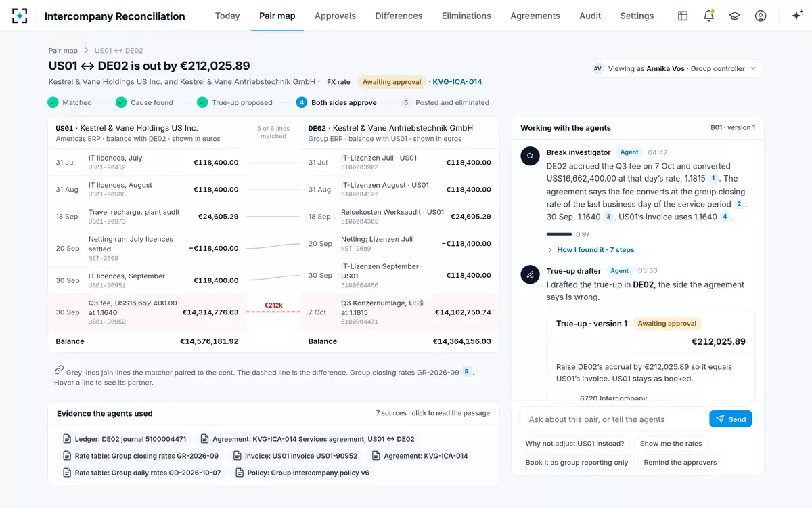Open evidence KVG-ICA-014 Services agreement

pyautogui.click(x=308, y=439)
